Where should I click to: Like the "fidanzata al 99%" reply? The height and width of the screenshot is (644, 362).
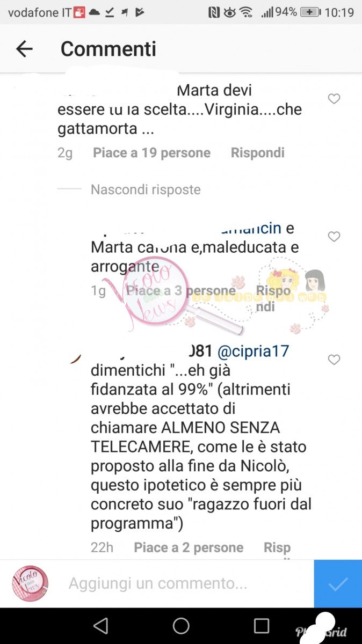[334, 360]
